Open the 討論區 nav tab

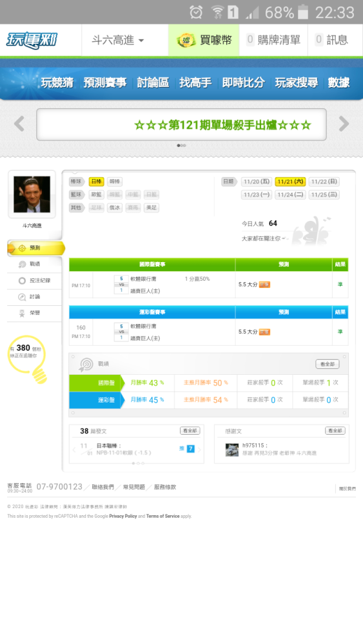tap(153, 82)
